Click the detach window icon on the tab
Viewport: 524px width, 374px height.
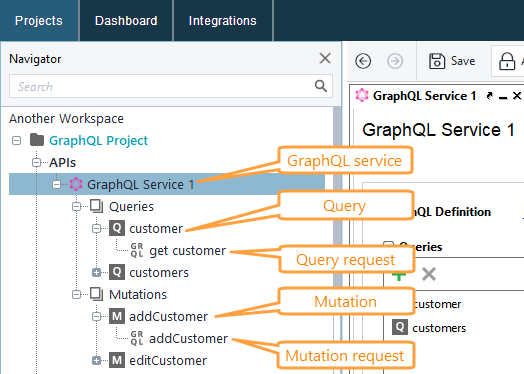[x=490, y=96]
